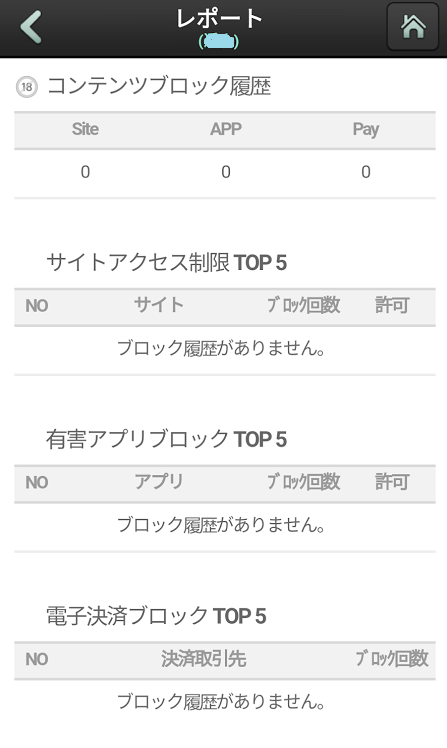
Task: Click 許可 header in harmful app table
Action: pos(392,482)
